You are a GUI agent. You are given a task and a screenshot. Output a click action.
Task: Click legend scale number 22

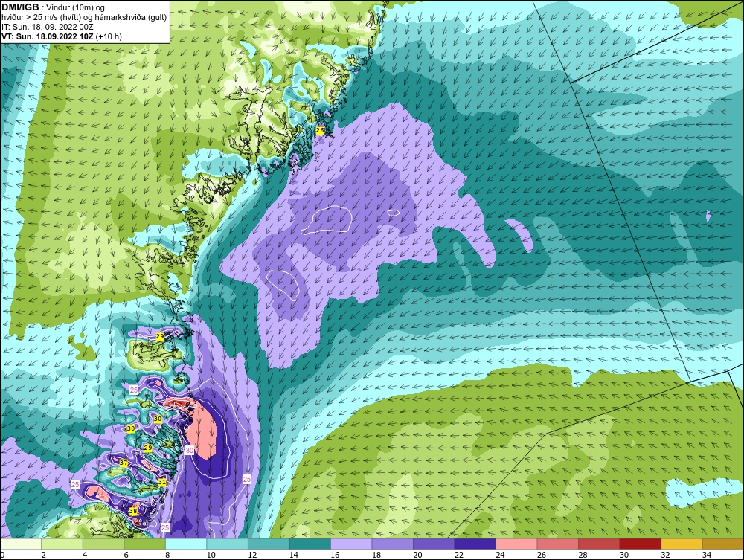[x=458, y=555]
